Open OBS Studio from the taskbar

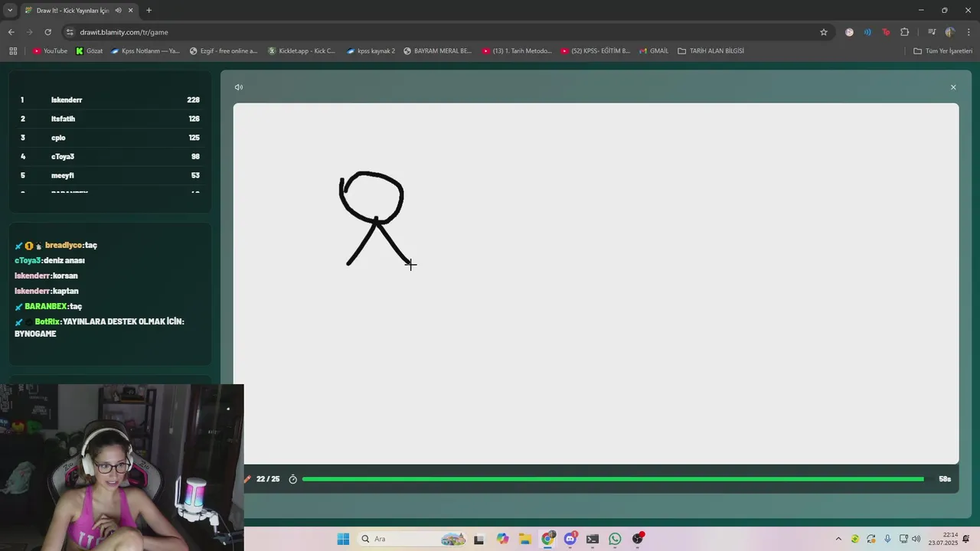[x=638, y=539]
